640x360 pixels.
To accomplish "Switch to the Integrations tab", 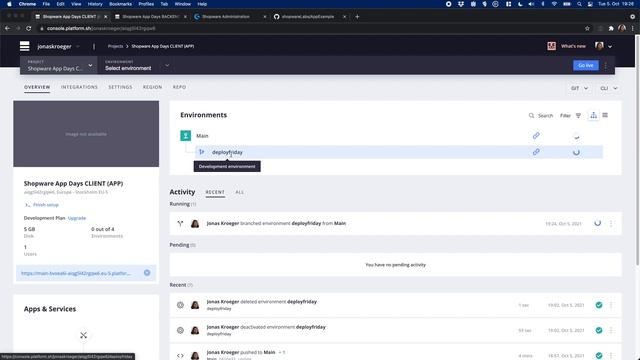I will coord(79,87).
